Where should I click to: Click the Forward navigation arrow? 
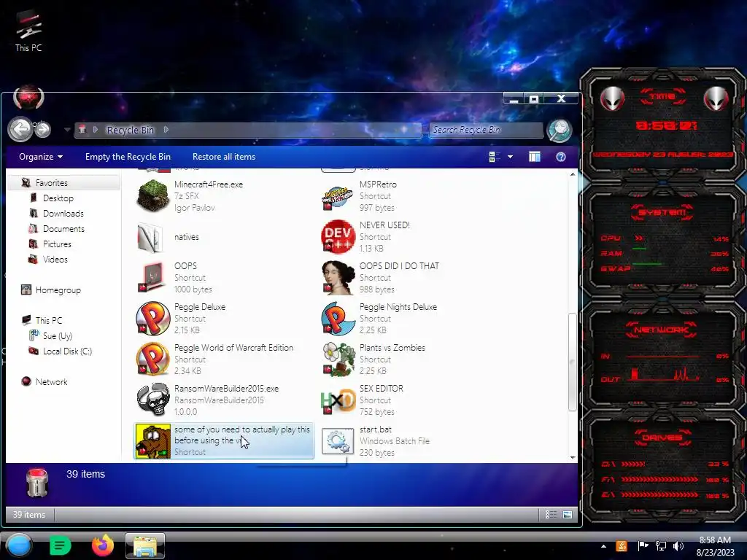(43, 129)
